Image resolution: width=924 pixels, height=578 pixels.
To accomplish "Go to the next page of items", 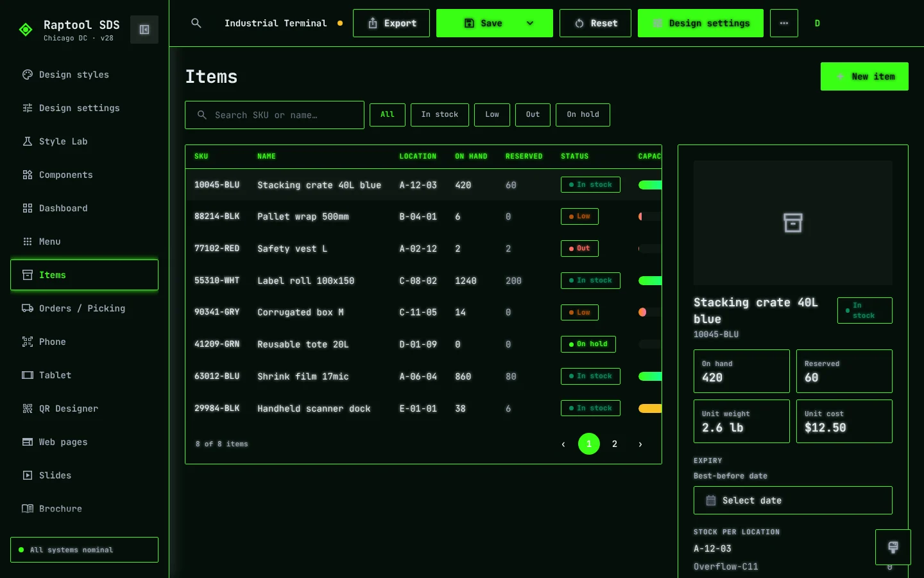I will pyautogui.click(x=640, y=444).
